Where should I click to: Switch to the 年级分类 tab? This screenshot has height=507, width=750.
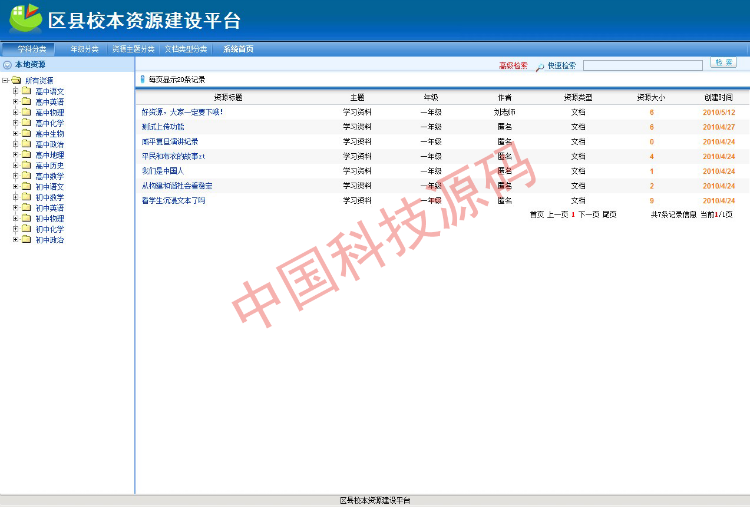coord(84,49)
